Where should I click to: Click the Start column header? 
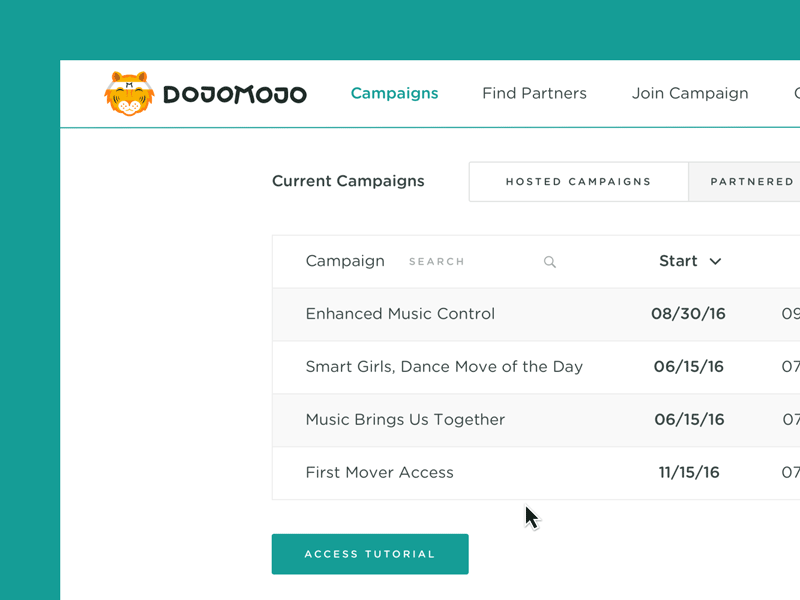click(x=678, y=261)
